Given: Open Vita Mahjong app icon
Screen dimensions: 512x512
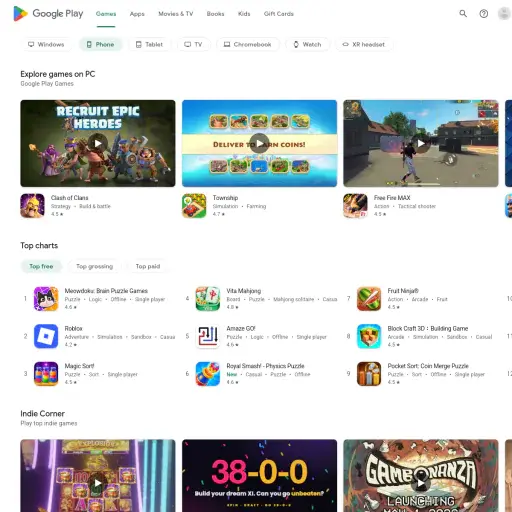Looking at the screenshot, I should [x=208, y=299].
